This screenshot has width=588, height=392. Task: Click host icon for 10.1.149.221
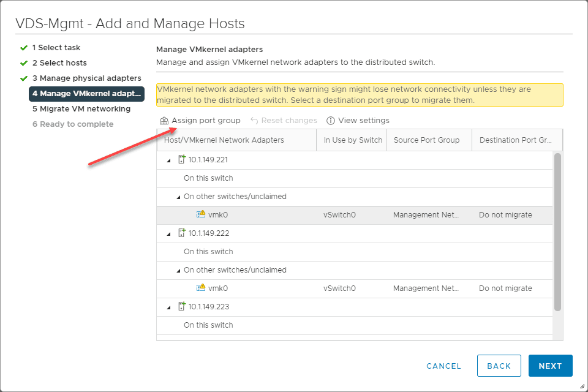click(181, 159)
